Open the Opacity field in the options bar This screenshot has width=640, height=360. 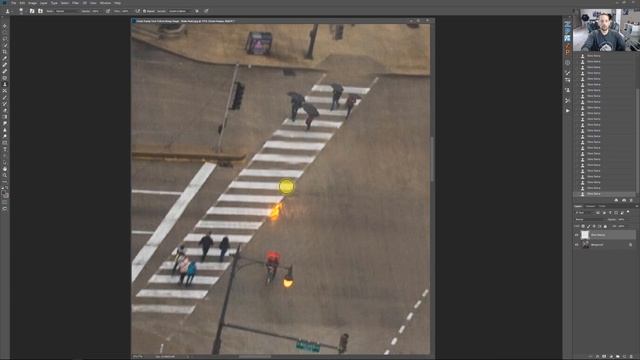coord(97,11)
